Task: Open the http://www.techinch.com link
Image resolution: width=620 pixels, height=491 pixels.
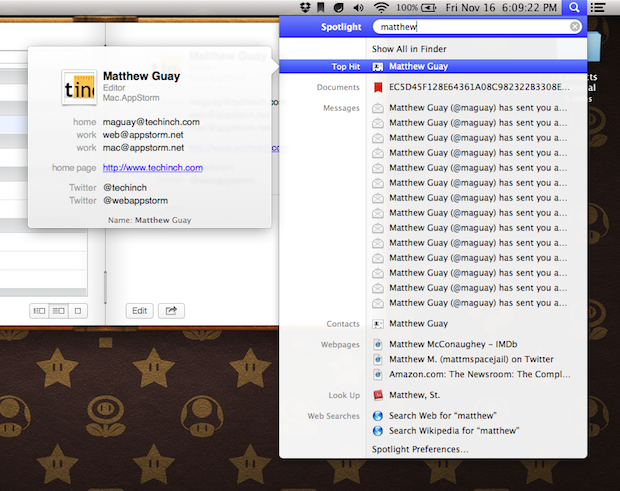Action: pyautogui.click(x=153, y=168)
